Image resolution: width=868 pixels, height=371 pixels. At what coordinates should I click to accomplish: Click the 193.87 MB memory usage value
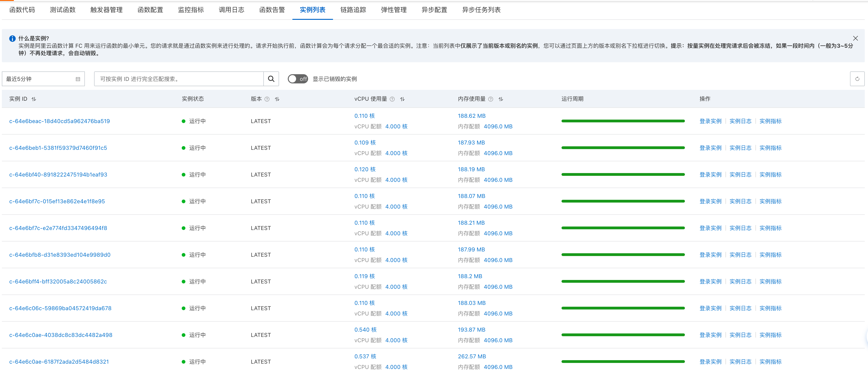pyautogui.click(x=471, y=330)
